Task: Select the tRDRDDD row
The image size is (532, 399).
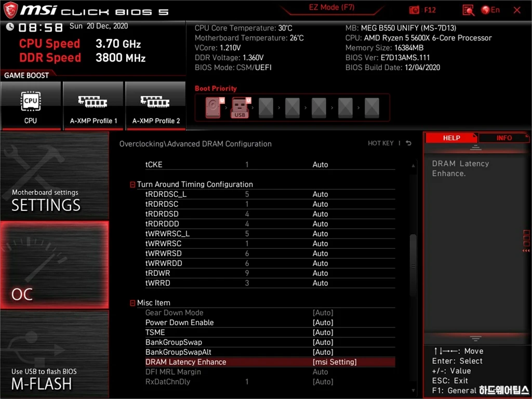Action: click(x=270, y=223)
